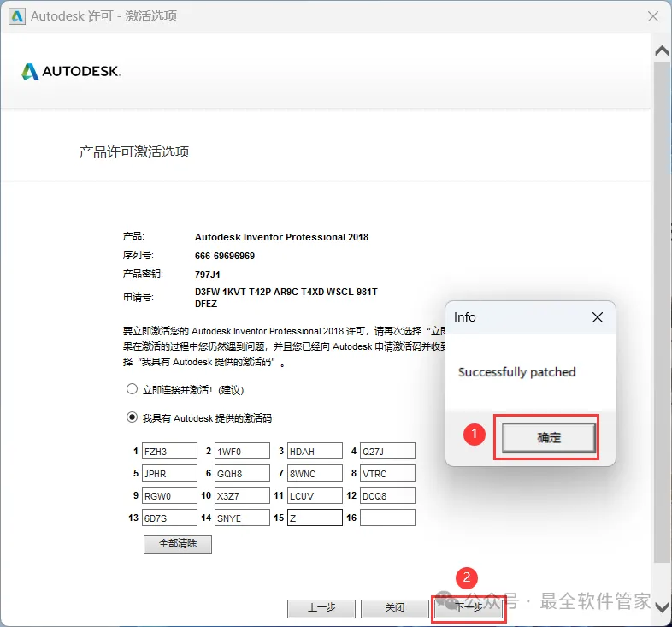Click product key text 797J1

point(208,275)
